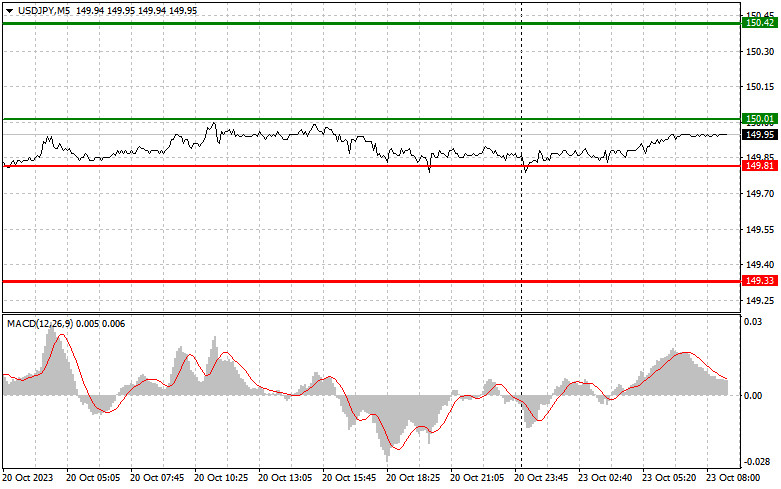Select the 20 Oct 15:45 time label

(x=349, y=478)
